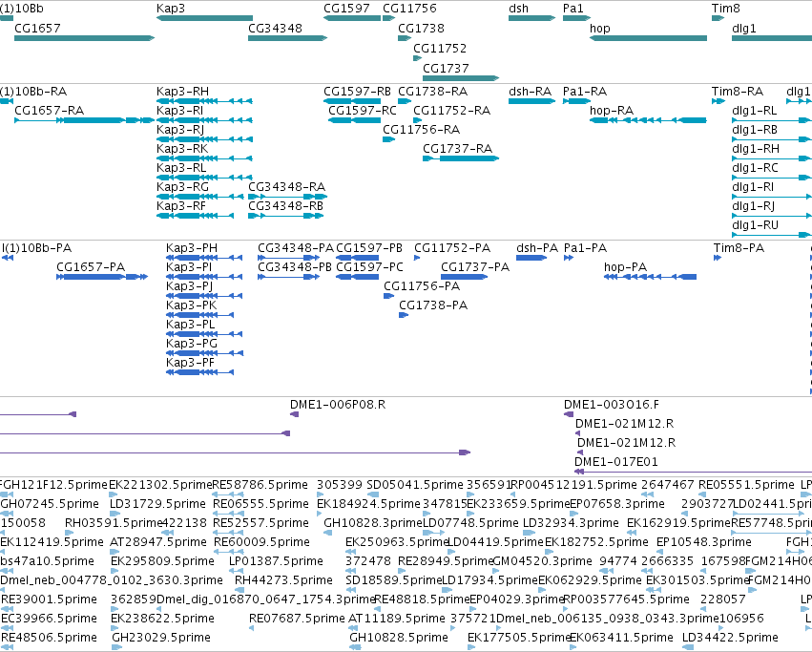Select the hop gene feature
The width and height of the screenshot is (812, 652).
point(648,38)
